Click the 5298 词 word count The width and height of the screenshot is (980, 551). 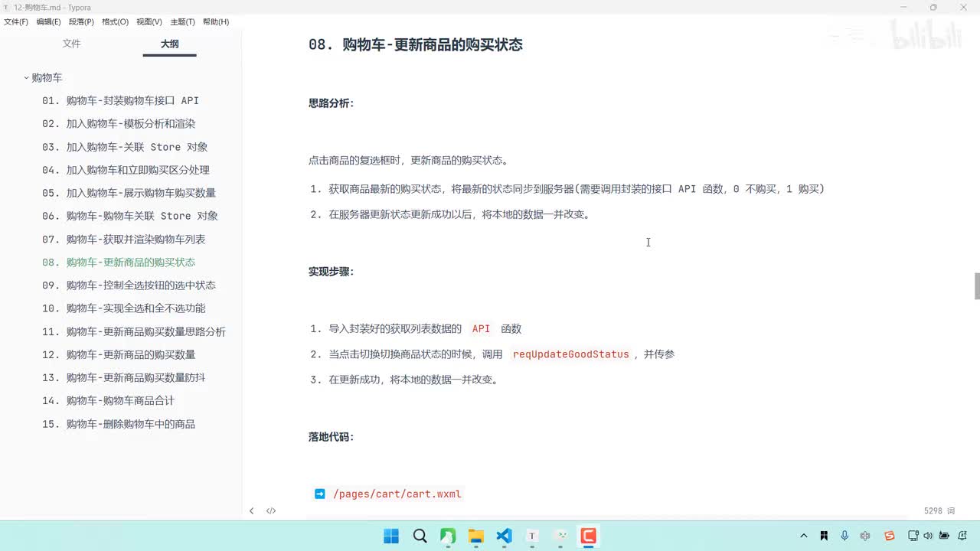[939, 510]
